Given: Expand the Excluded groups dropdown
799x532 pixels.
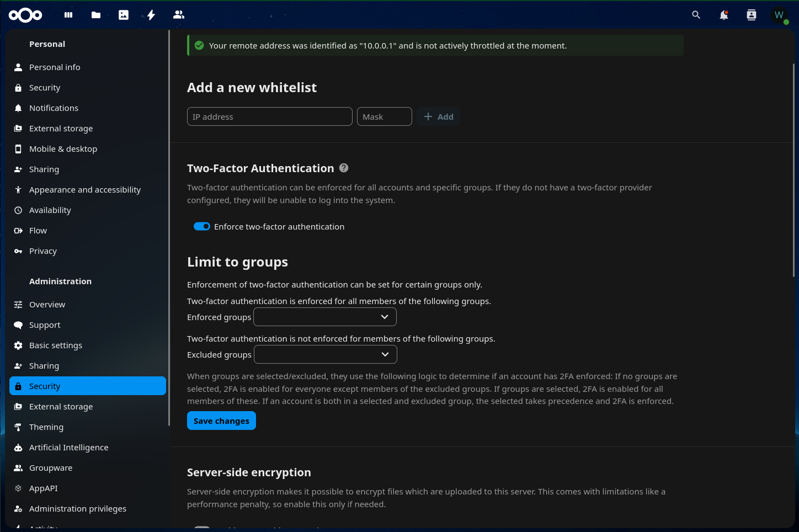Looking at the screenshot, I should [x=326, y=354].
